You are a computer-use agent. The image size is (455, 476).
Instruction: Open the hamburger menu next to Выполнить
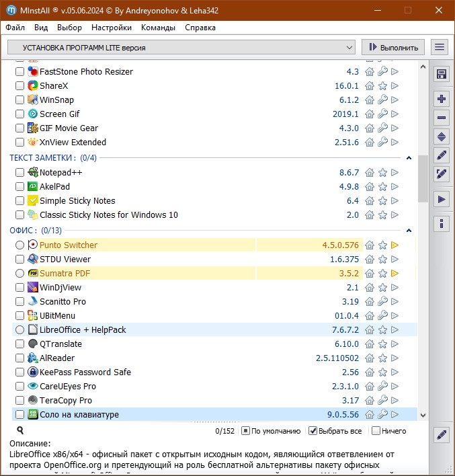pos(440,47)
